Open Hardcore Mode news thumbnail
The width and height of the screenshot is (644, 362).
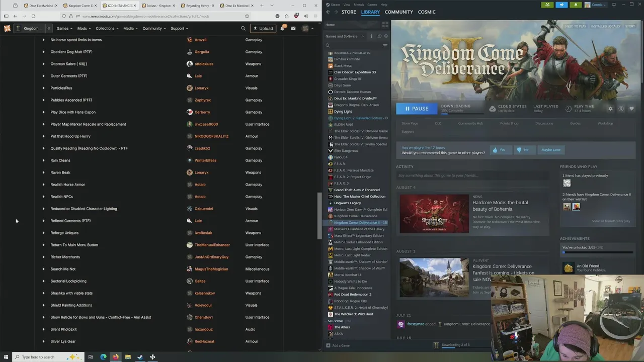pyautogui.click(x=434, y=214)
